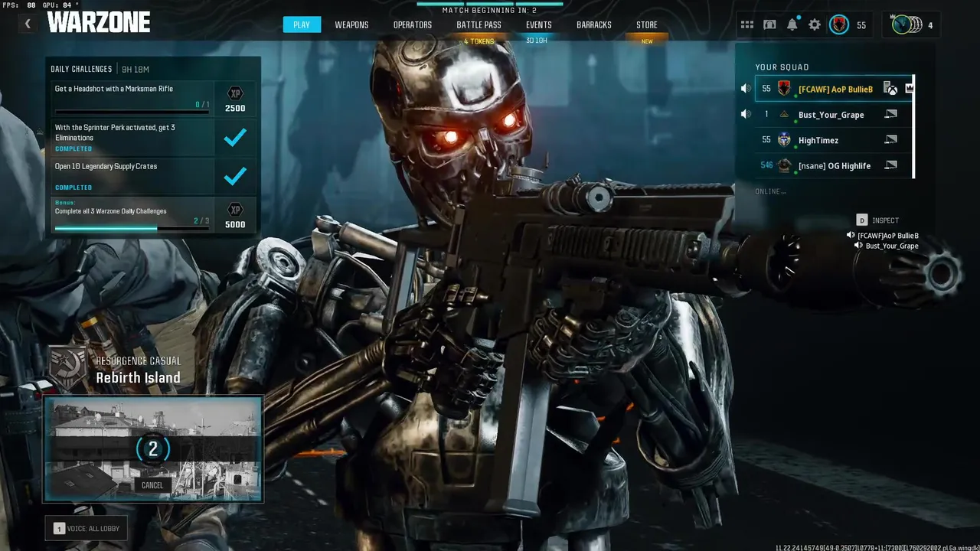Click the ONLINE... label under the squad
The width and height of the screenshot is (980, 551).
pos(770,191)
